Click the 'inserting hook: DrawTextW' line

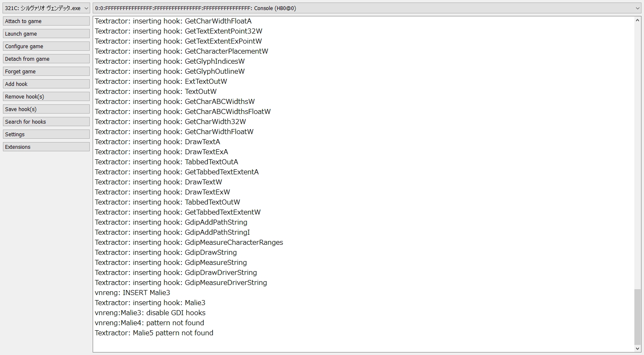pyautogui.click(x=158, y=182)
